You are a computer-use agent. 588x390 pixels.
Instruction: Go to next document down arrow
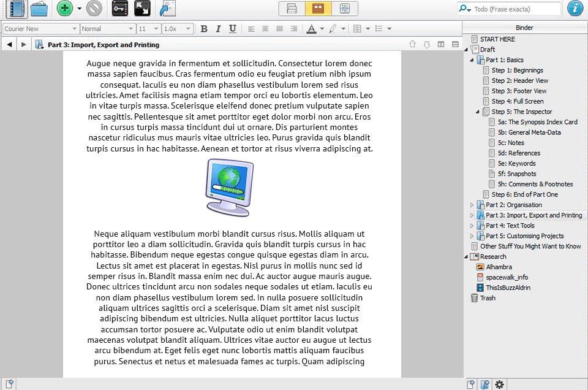(x=427, y=45)
